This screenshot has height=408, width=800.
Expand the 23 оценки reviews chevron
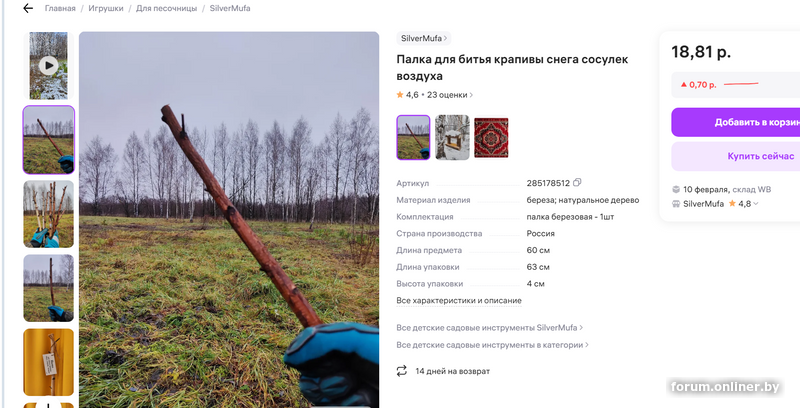[x=471, y=95]
